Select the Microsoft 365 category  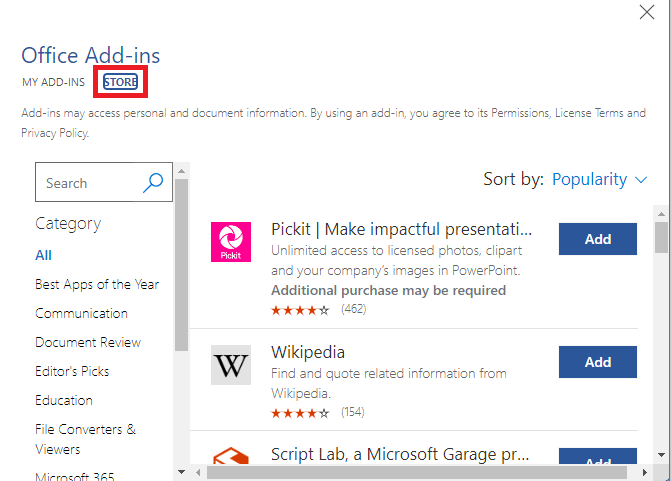point(75,476)
